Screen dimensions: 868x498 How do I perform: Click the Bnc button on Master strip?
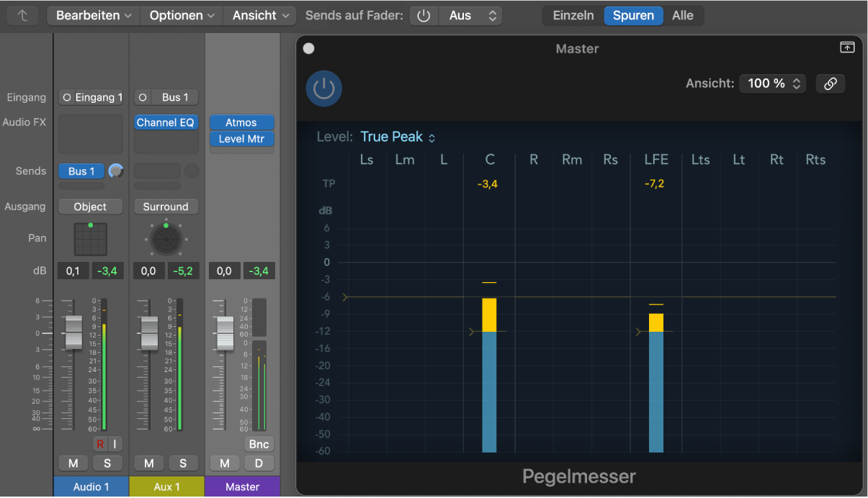[x=259, y=444]
